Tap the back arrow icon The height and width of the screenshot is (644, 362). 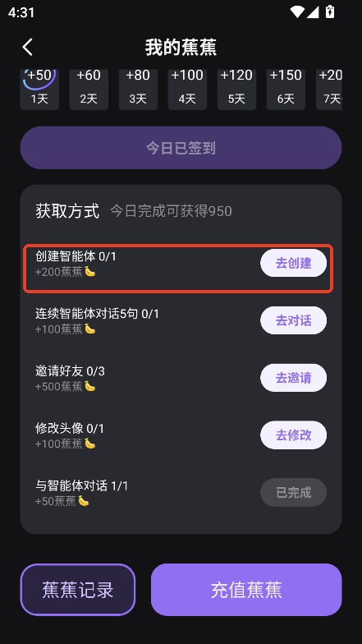(27, 48)
